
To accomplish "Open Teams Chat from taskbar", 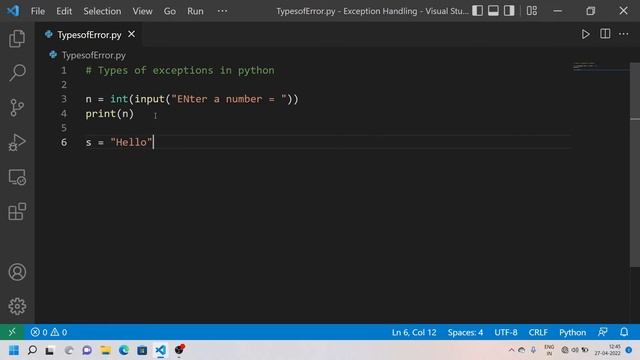I will pyautogui.click(x=87, y=350).
